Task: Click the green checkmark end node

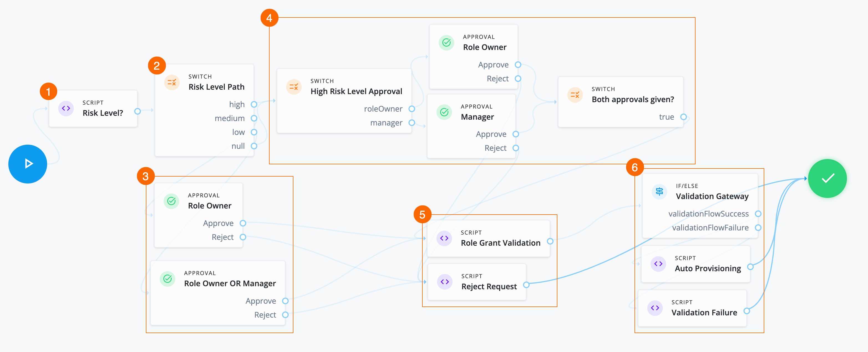Action: (x=828, y=178)
